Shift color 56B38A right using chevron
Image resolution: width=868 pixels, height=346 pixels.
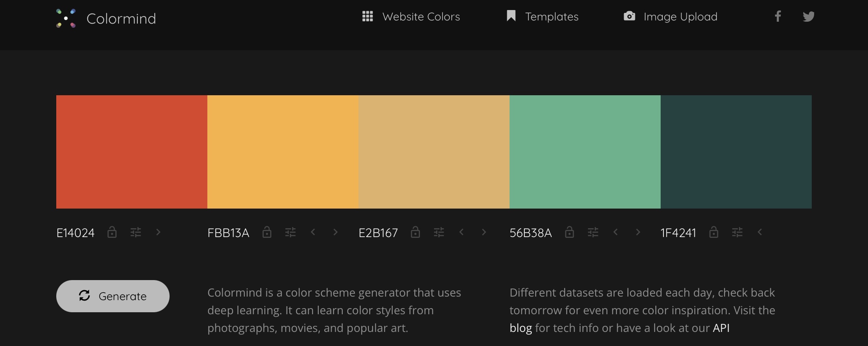pyautogui.click(x=638, y=232)
